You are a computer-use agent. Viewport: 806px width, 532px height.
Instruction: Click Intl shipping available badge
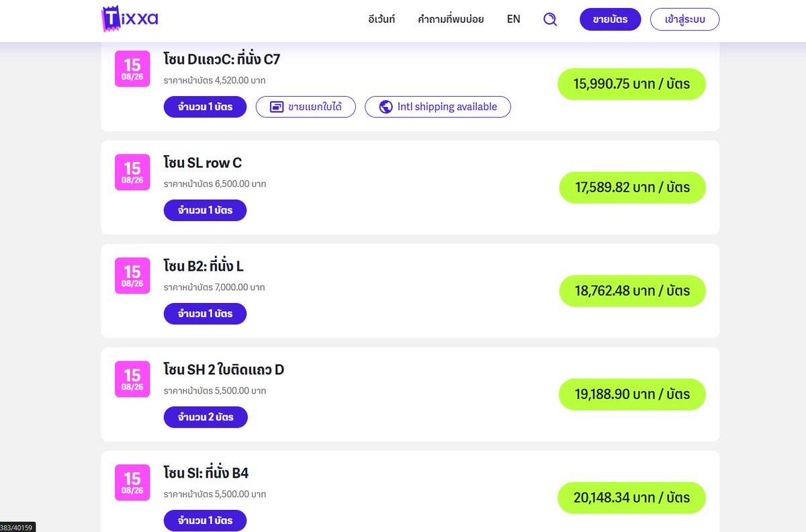[438, 107]
